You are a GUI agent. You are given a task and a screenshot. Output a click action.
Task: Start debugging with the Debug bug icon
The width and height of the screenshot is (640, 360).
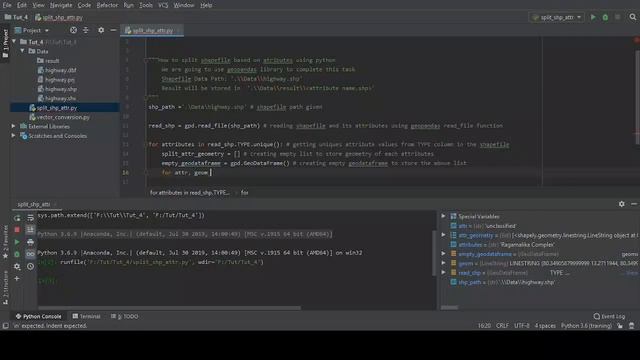coord(605,17)
